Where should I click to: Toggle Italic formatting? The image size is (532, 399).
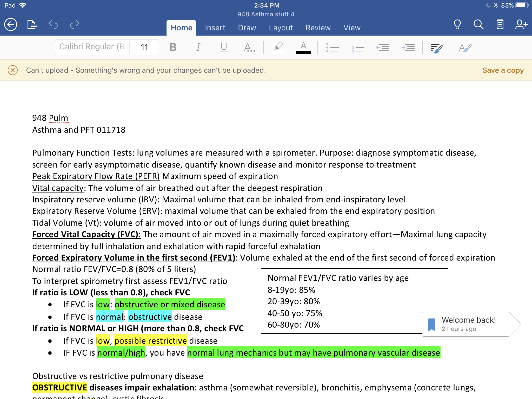pyautogui.click(x=198, y=47)
